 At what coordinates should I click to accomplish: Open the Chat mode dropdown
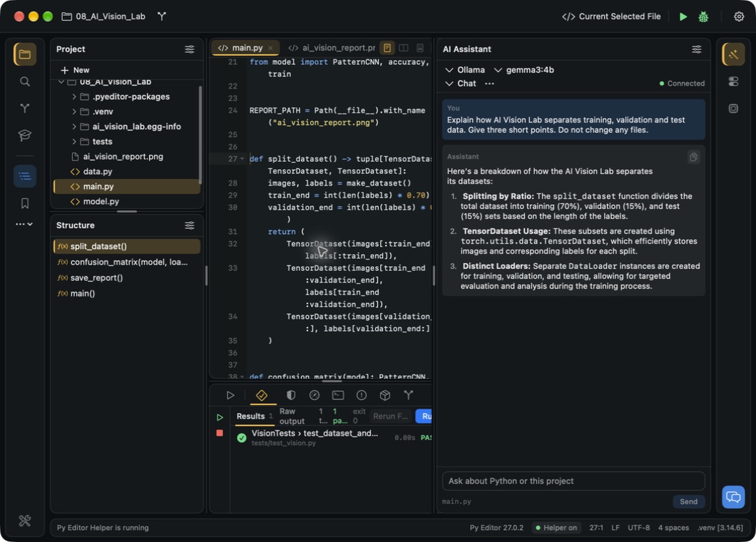tap(461, 83)
